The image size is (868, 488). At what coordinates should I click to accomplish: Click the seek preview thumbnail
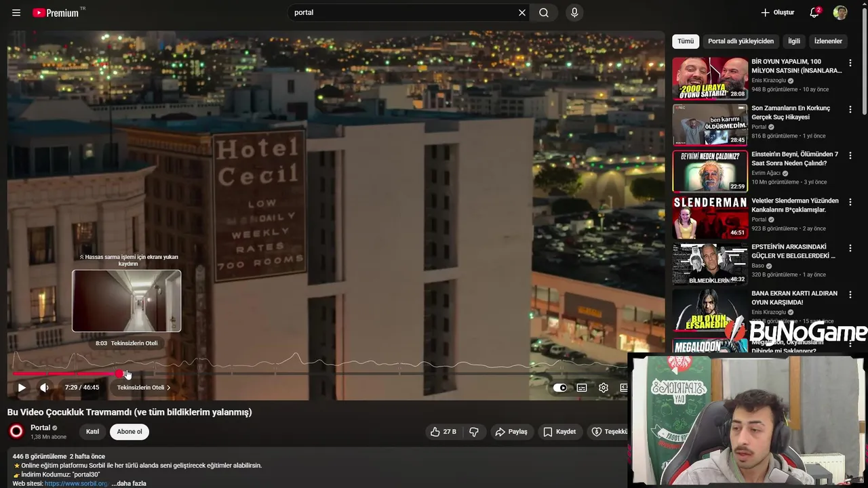click(127, 301)
